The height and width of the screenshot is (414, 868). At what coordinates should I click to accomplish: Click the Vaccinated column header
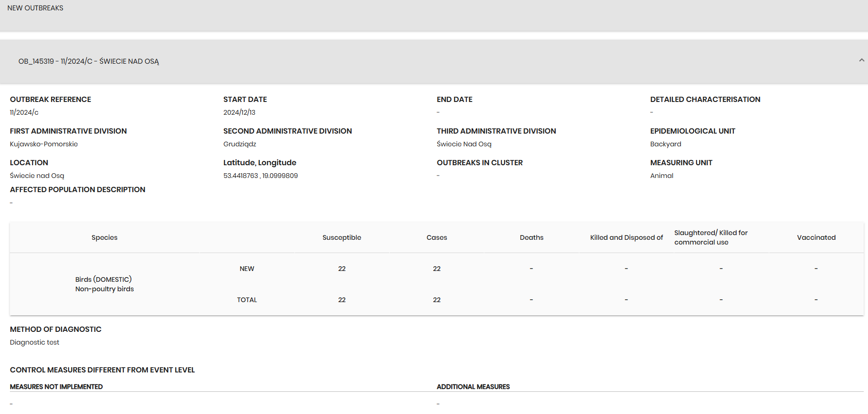816,237
